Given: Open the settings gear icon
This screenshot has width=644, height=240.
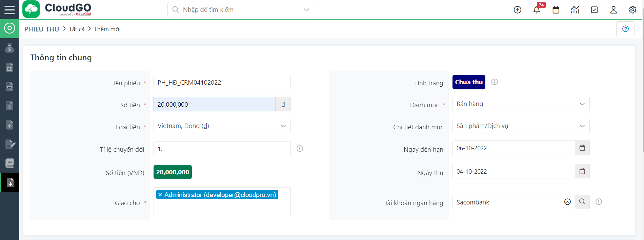Looking at the screenshot, I should point(632,10).
